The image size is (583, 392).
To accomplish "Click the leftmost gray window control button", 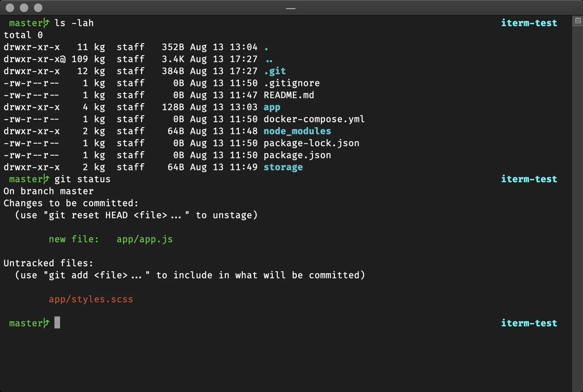I will click(x=10, y=8).
